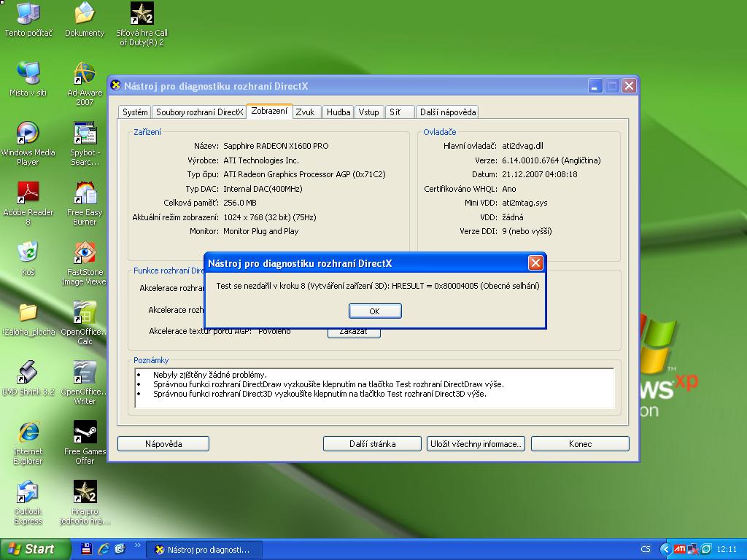Image resolution: width=747 pixels, height=560 pixels.
Task: Click the ATI Technologies Inc. value
Action: point(261,160)
